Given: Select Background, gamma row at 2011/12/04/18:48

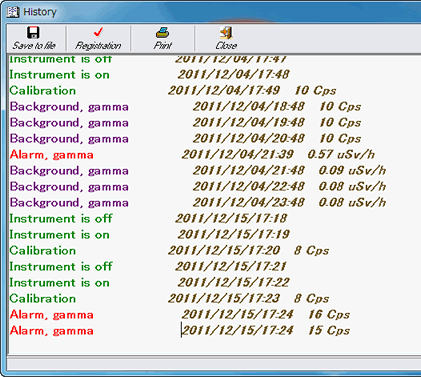Looking at the screenshot, I should [x=185, y=106].
